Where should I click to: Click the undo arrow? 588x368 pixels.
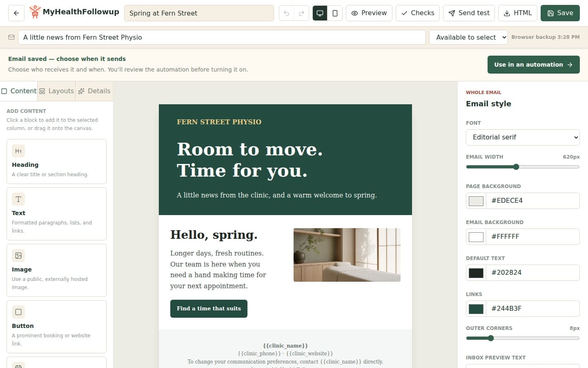click(287, 13)
